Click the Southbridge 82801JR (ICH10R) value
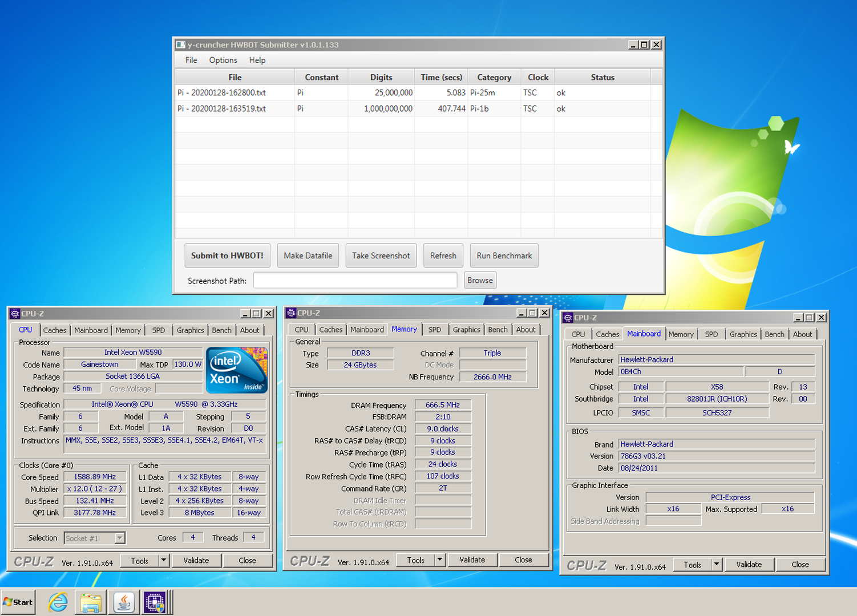The image size is (857, 616). (x=717, y=399)
